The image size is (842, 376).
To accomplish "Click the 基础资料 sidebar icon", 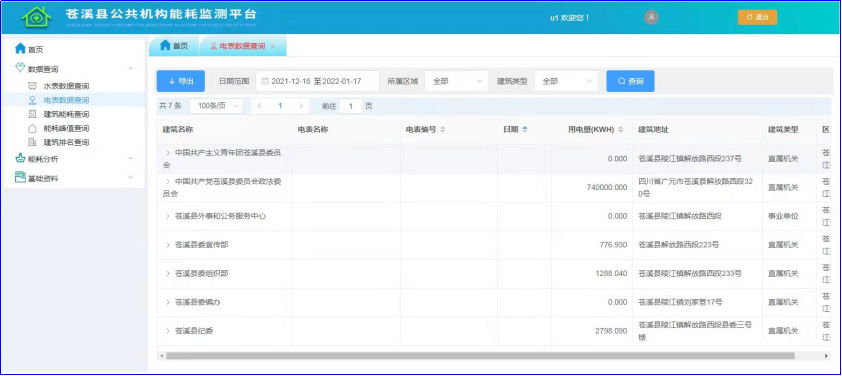I will pyautogui.click(x=20, y=177).
